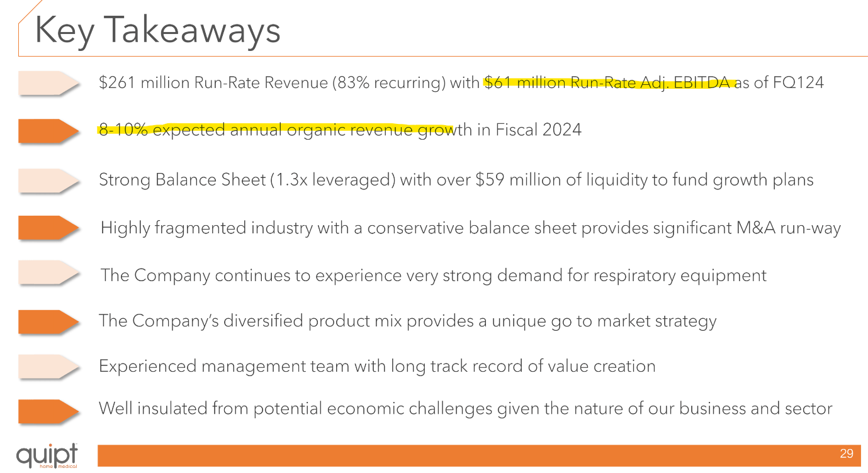This screenshot has width=868, height=473.
Task: Click the orange arrow beside organic revenue growth
Action: pos(48,131)
